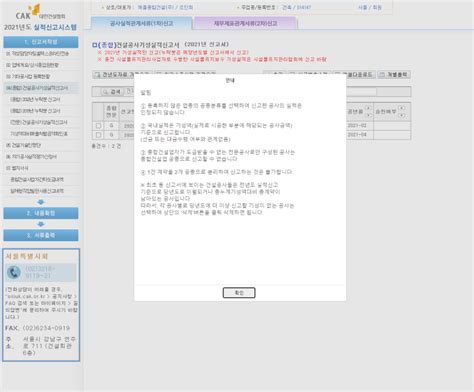The width and height of the screenshot is (474, 392).
Task: Go to step 2. 내용확인
Action: tap(41, 213)
